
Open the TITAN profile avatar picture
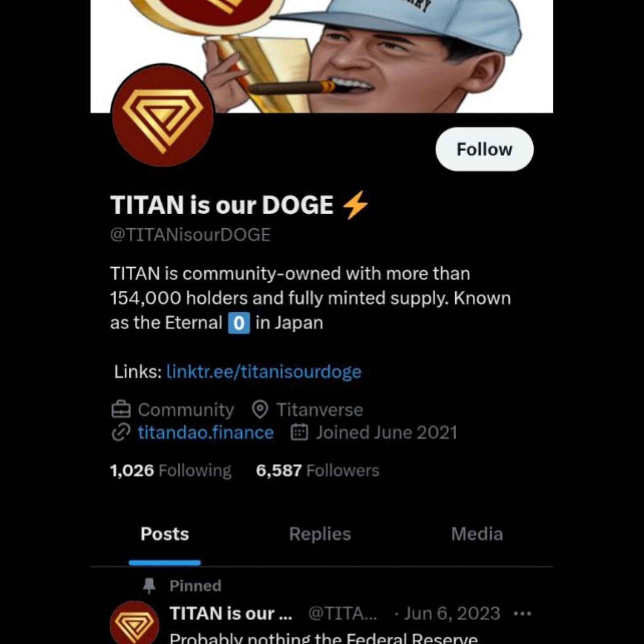[x=162, y=116]
